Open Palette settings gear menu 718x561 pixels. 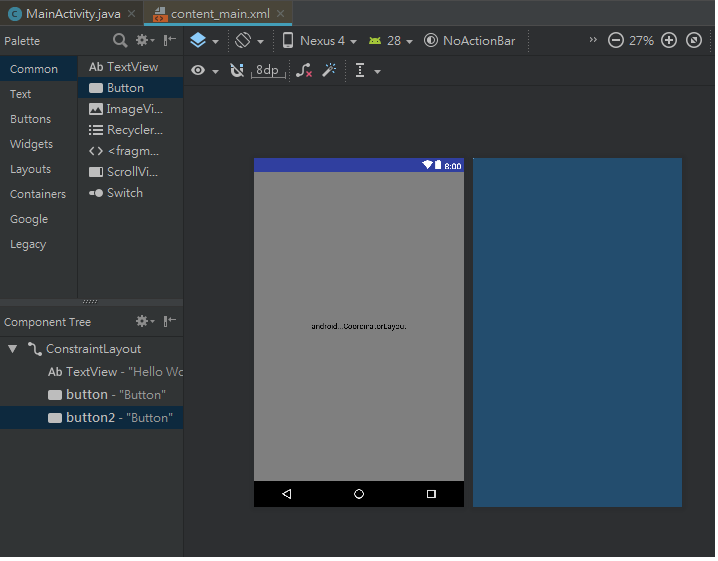(x=144, y=41)
